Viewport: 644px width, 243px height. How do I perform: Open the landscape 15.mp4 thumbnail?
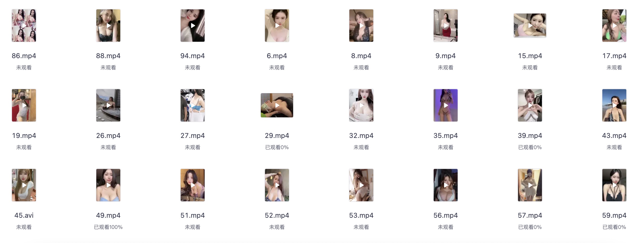click(x=530, y=26)
